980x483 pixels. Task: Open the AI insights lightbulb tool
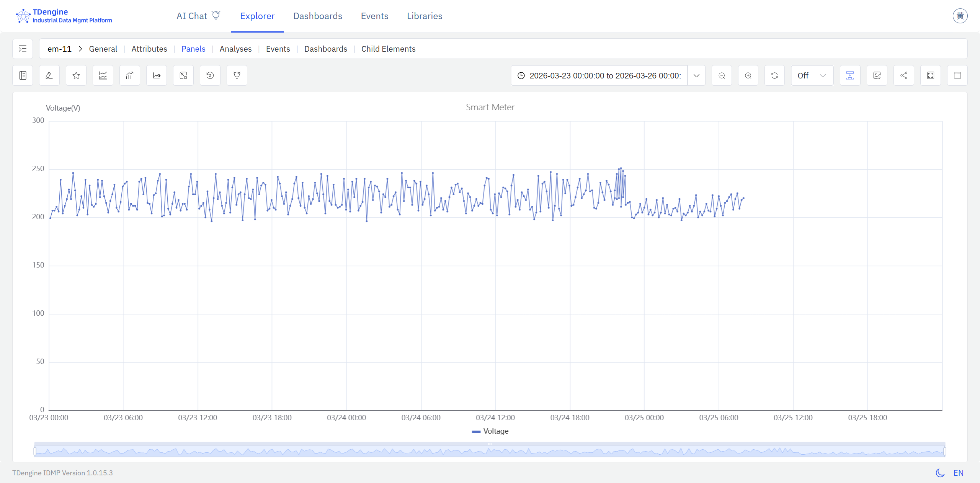point(237,75)
